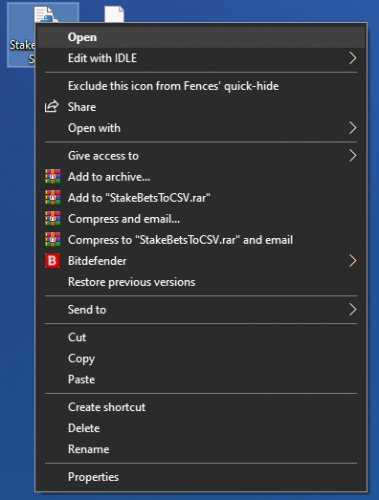Click the Share arrow icon
Image resolution: width=379 pixels, height=500 pixels.
52,107
